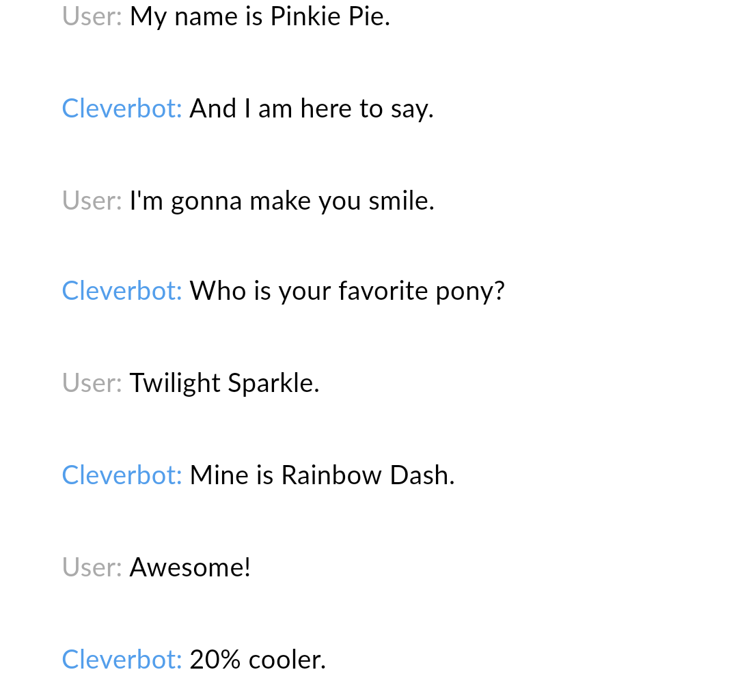Click the word 'pony?' in Cleverbot's question
This screenshot has width=738, height=700.
coord(470,292)
